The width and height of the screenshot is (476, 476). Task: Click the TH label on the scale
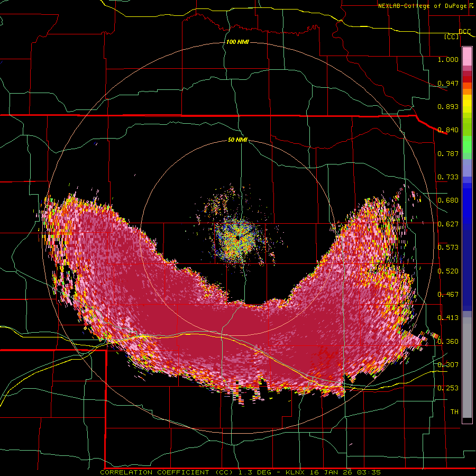point(454,411)
